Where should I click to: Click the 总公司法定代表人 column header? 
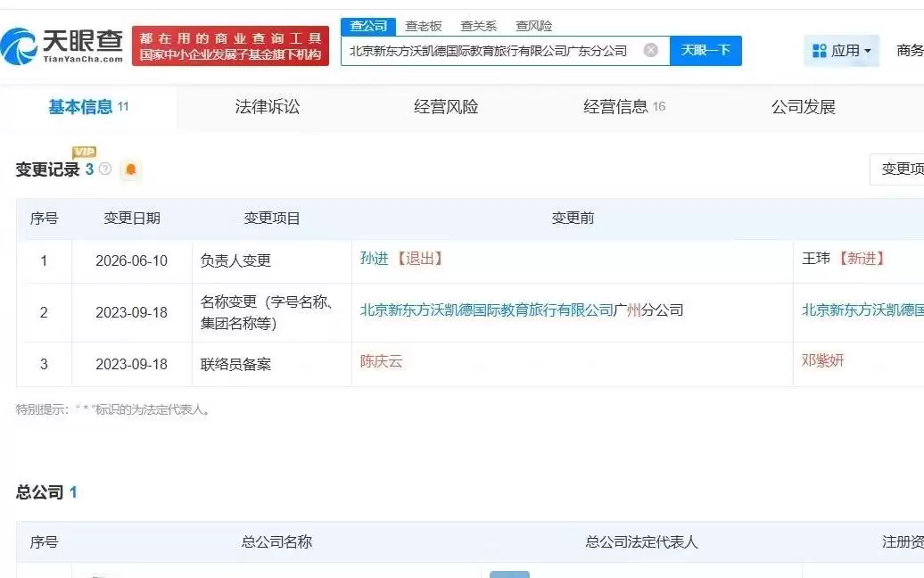pos(642,542)
